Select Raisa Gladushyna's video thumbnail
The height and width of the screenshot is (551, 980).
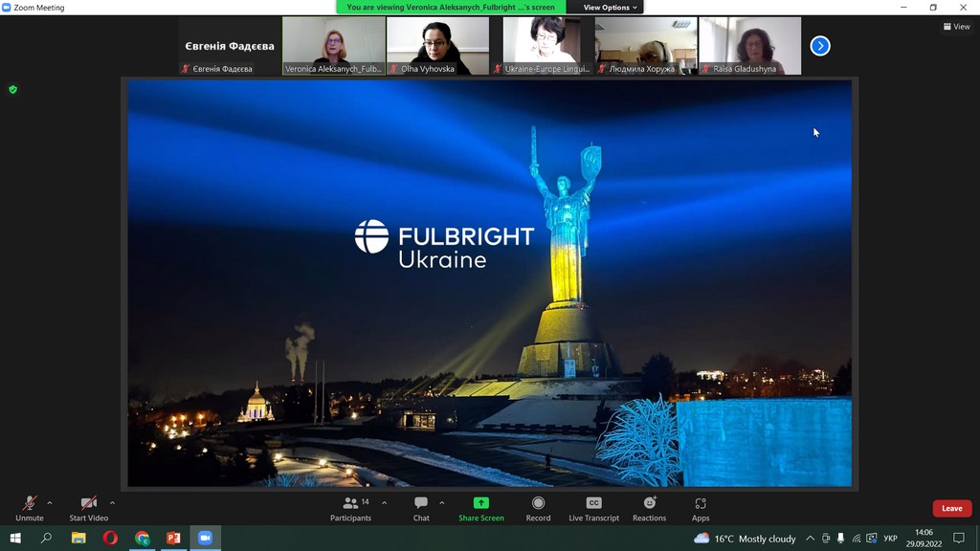pyautogui.click(x=749, y=46)
